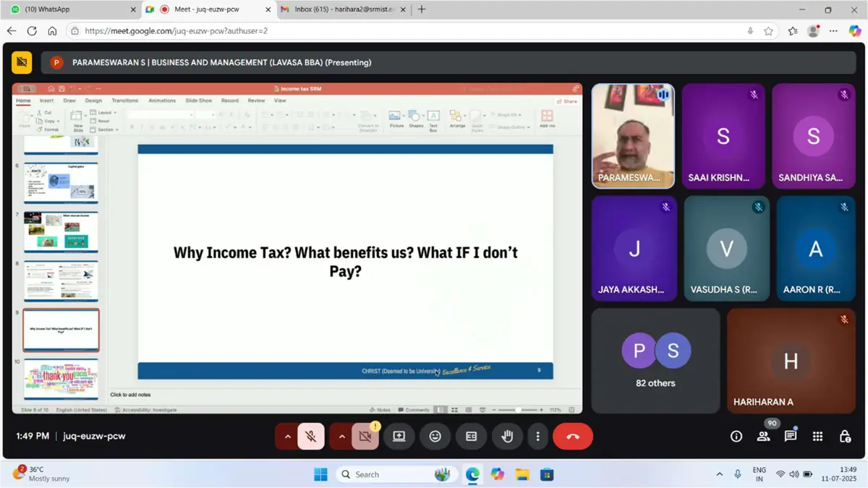Raise your hand in the meeting

pyautogui.click(x=507, y=437)
